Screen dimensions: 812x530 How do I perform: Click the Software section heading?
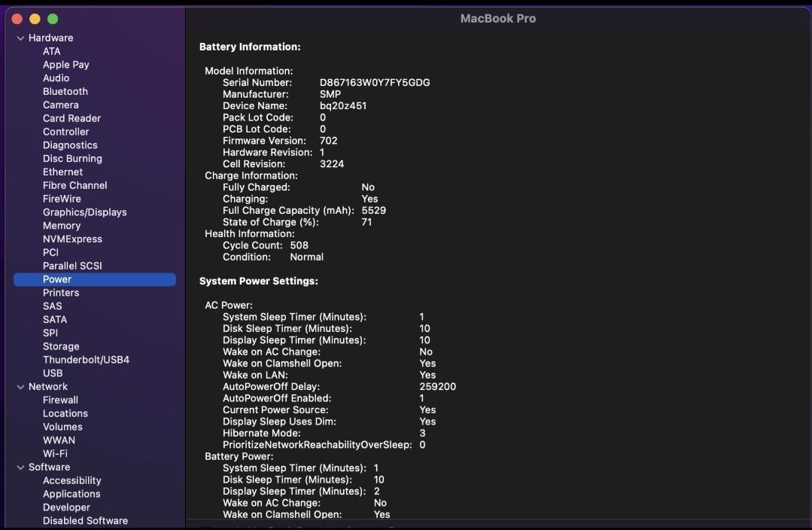click(x=49, y=468)
